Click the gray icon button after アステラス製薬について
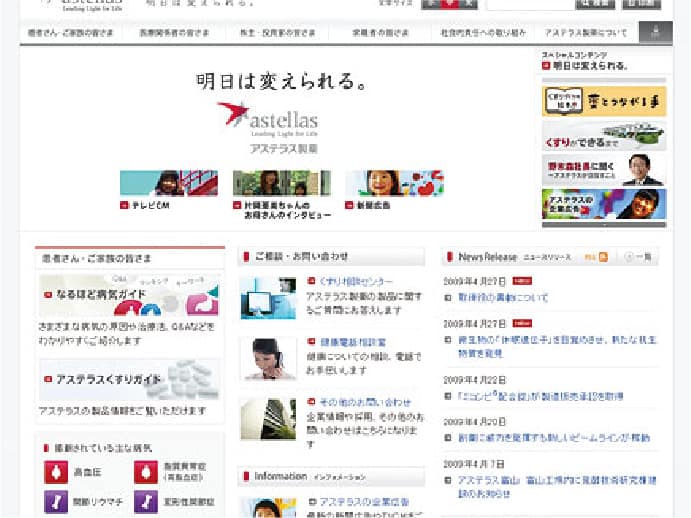This screenshot has height=518, width=691. [x=656, y=32]
